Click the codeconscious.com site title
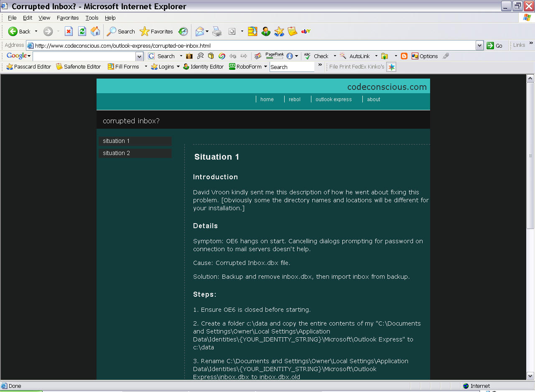This screenshot has width=535, height=392. click(387, 87)
